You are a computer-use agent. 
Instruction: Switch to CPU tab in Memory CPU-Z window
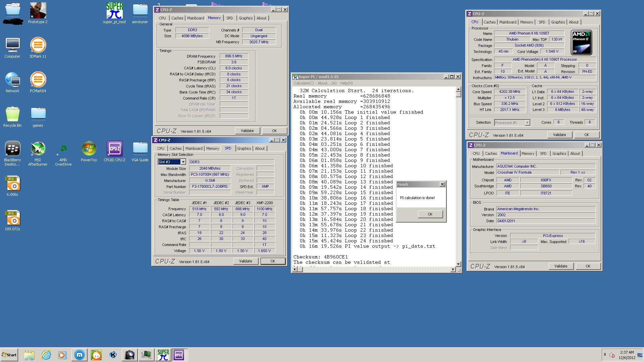[x=162, y=18]
